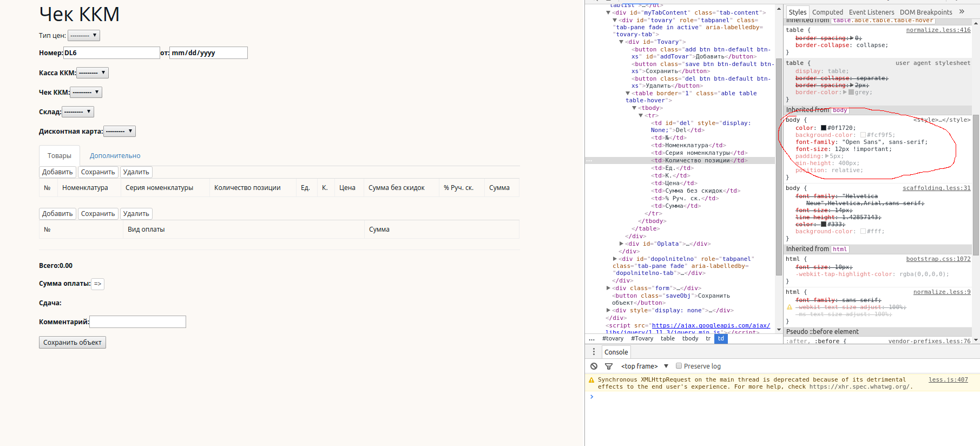This screenshot has height=446, width=980.
Task: Click the Сохранить объект button
Action: [x=73, y=343]
